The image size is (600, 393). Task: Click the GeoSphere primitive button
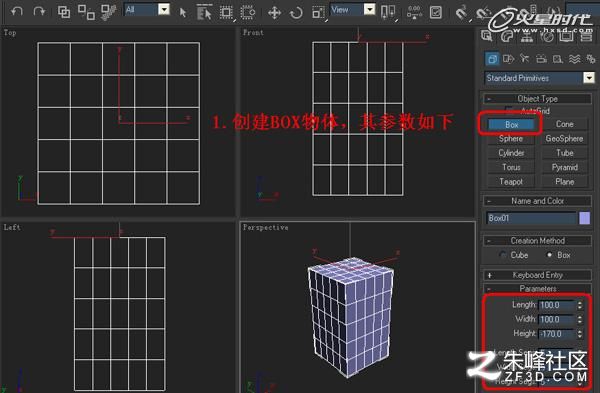tap(564, 139)
